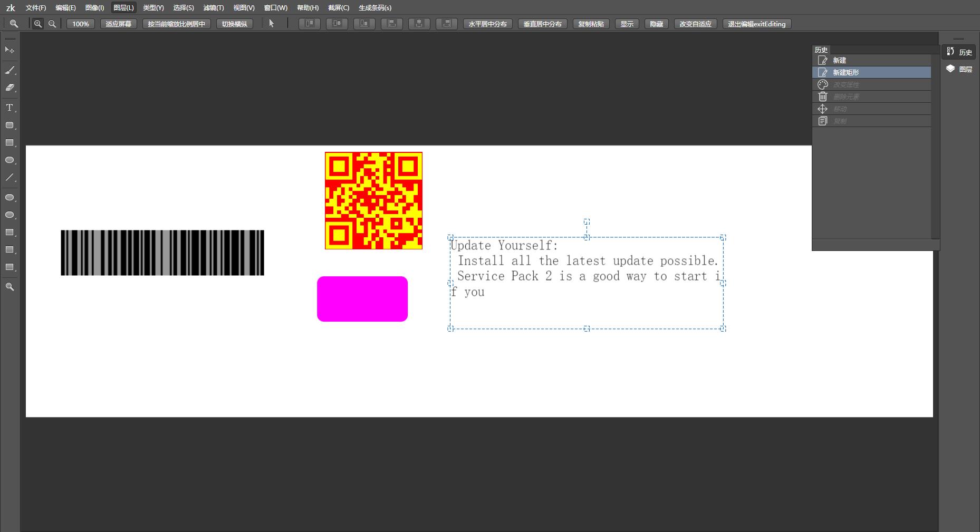Select the move/selection tool in left toolbar
980x532 pixels.
coord(9,50)
